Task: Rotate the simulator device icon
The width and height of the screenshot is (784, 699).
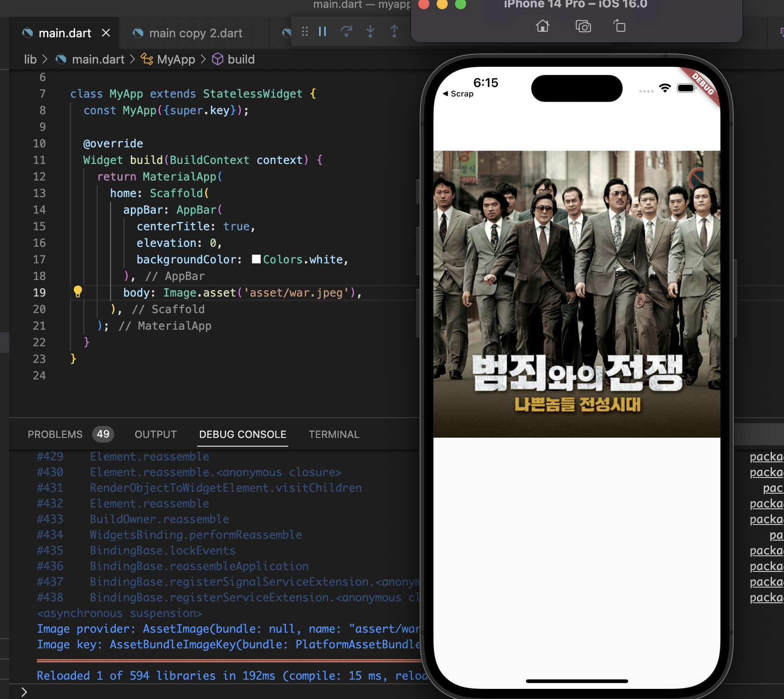Action: [620, 26]
